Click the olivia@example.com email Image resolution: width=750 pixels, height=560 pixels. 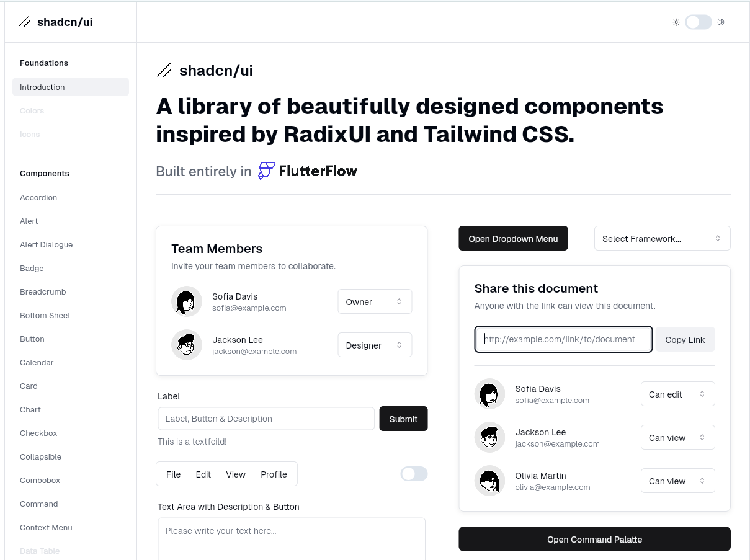(552, 487)
